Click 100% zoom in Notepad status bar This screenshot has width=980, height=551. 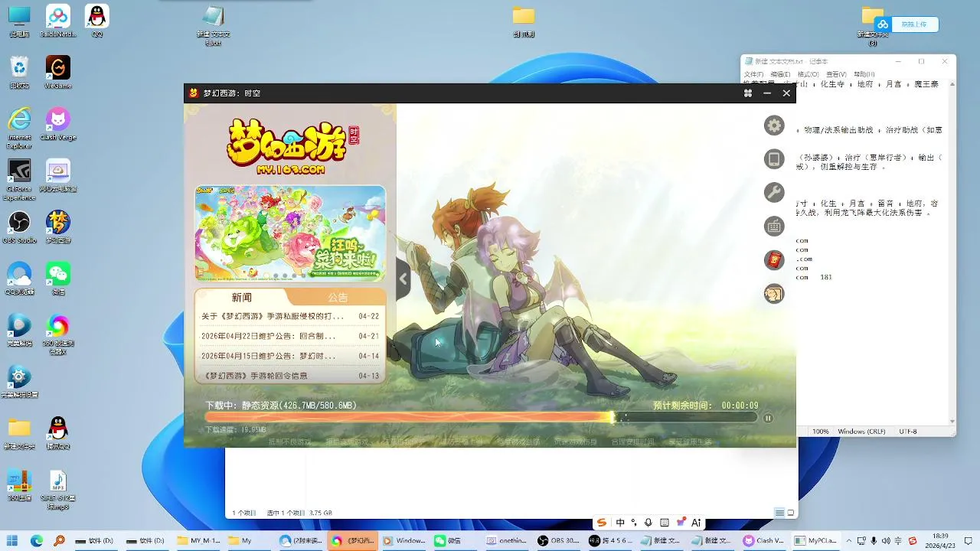click(820, 432)
